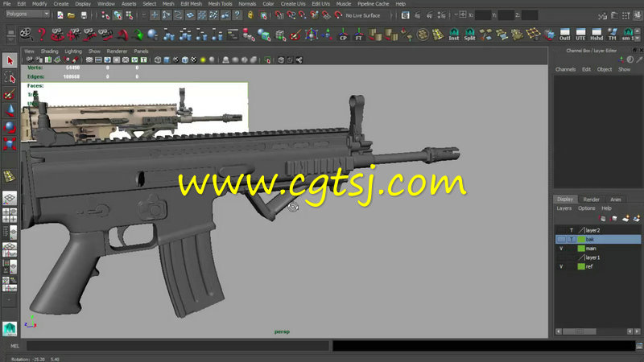Toggle visibility box of bak layer
The width and height of the screenshot is (644, 362).
click(x=561, y=239)
